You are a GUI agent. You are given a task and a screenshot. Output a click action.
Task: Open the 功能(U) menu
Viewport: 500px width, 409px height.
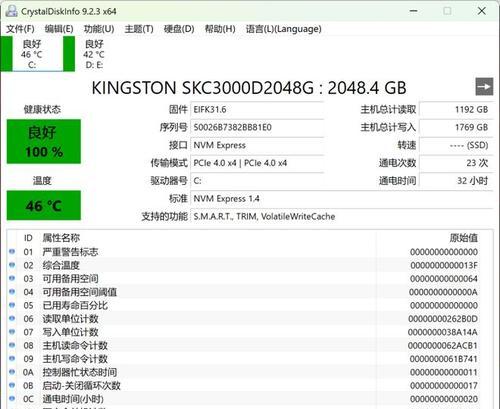coord(99,29)
